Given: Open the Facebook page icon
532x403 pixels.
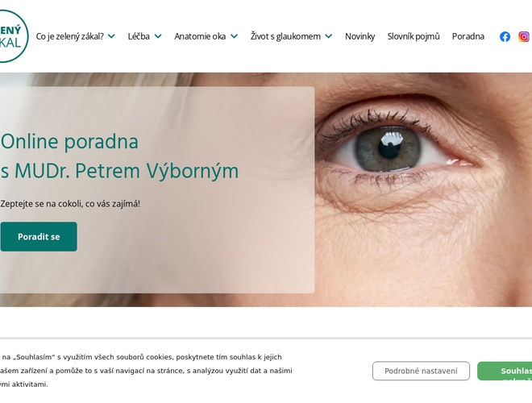Looking at the screenshot, I should 505,36.
